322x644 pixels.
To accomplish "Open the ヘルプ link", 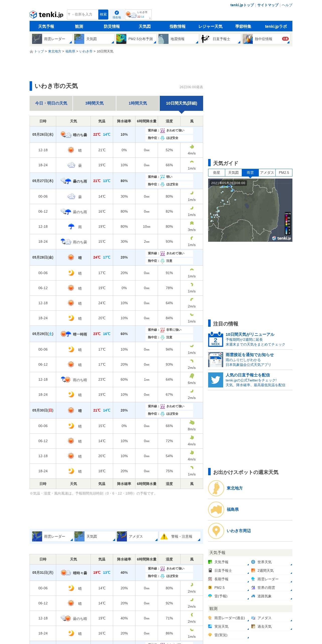I will pos(287,5).
